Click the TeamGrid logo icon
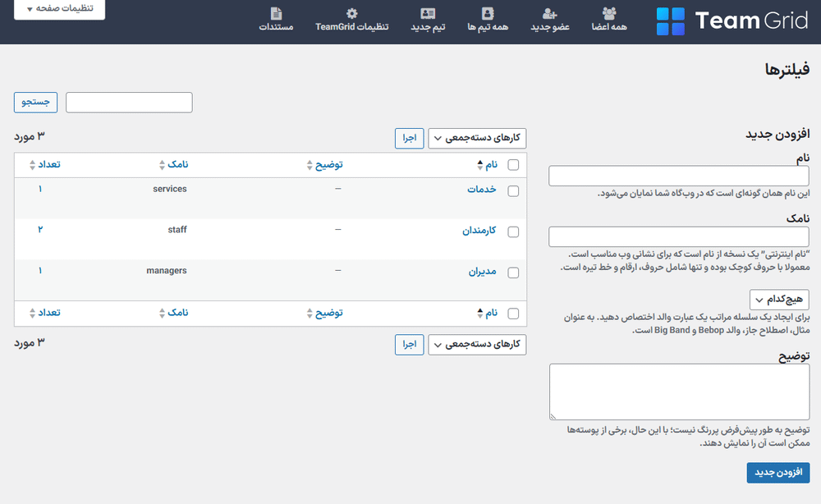This screenshot has height=504, width=821. point(670,21)
